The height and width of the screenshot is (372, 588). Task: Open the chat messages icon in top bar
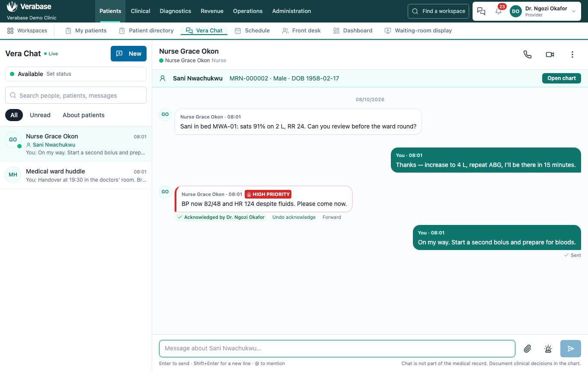pyautogui.click(x=481, y=11)
